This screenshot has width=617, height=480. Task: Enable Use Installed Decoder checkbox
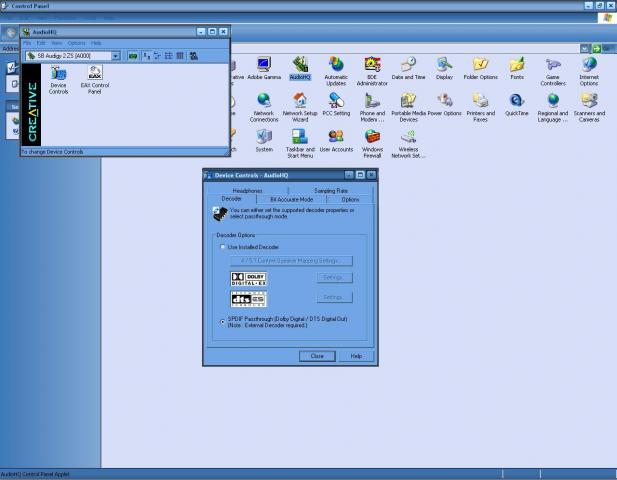click(x=222, y=247)
